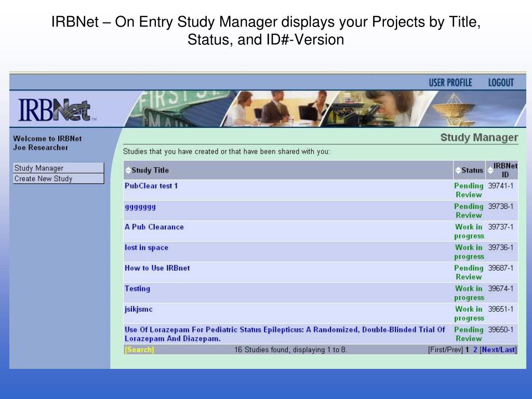The height and width of the screenshot is (399, 532).
Task: Click Work in progress status of Testing
Action: (469, 293)
